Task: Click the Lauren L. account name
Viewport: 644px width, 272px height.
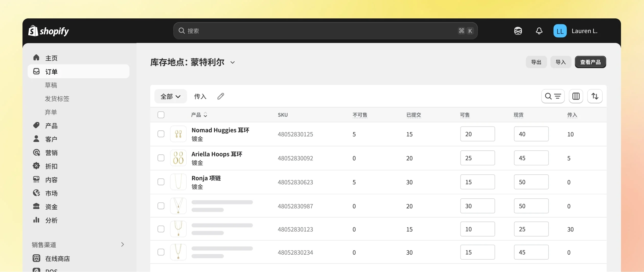Action: (x=584, y=31)
